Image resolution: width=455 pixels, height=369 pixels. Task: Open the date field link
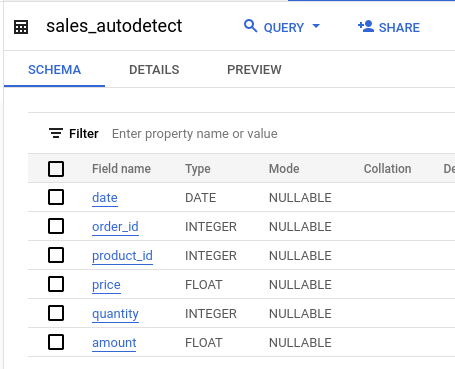pyautogui.click(x=105, y=198)
